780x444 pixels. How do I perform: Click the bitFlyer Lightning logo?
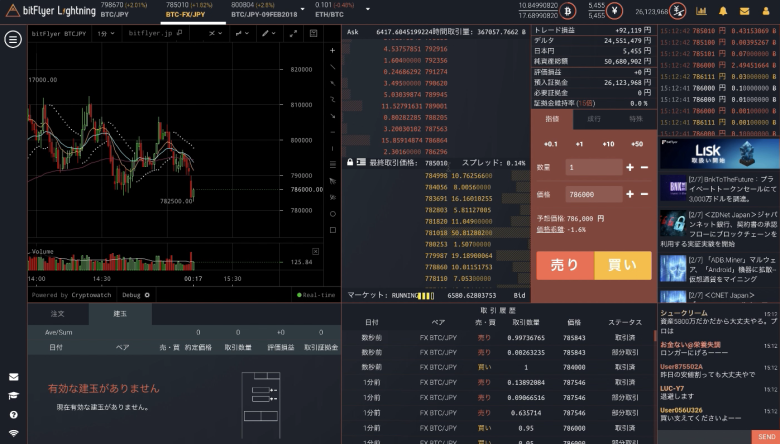pos(50,10)
